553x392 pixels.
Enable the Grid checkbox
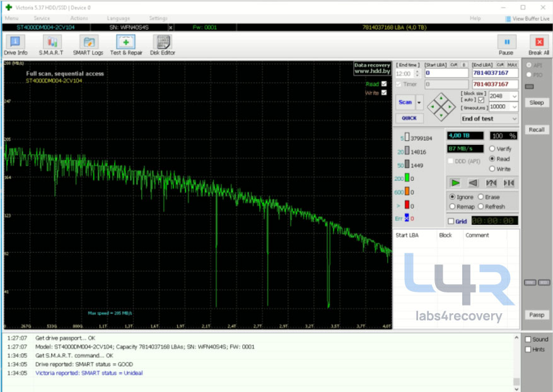[x=451, y=221]
